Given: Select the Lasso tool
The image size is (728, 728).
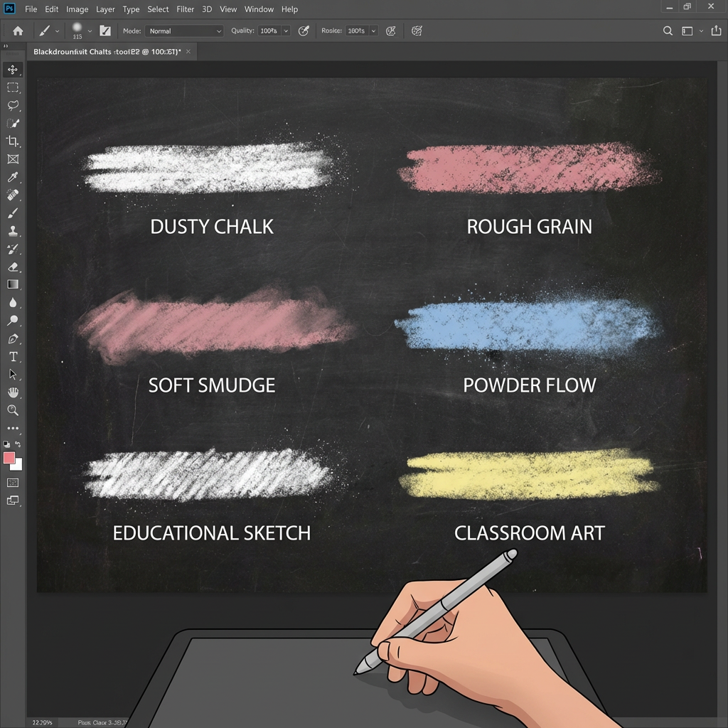Looking at the screenshot, I should pos(13,105).
